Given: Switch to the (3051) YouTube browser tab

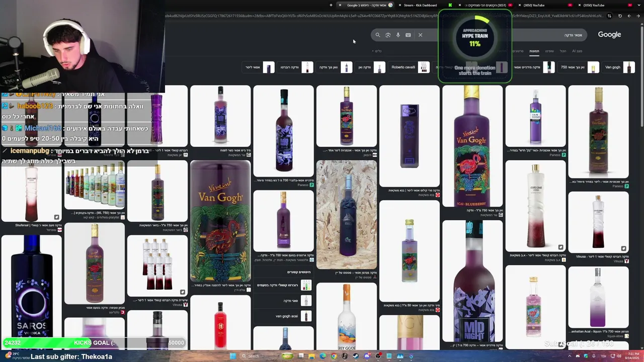Looking at the screenshot, I should pos(486,5).
